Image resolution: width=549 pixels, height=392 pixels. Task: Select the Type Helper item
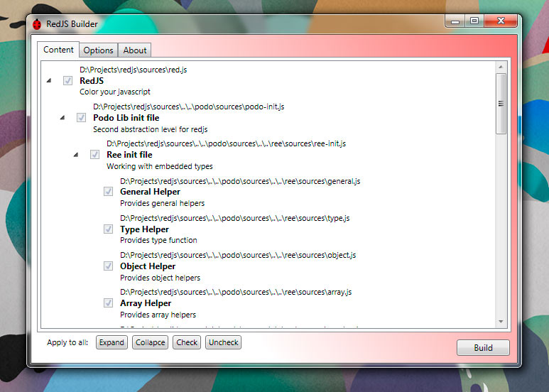[144, 229]
